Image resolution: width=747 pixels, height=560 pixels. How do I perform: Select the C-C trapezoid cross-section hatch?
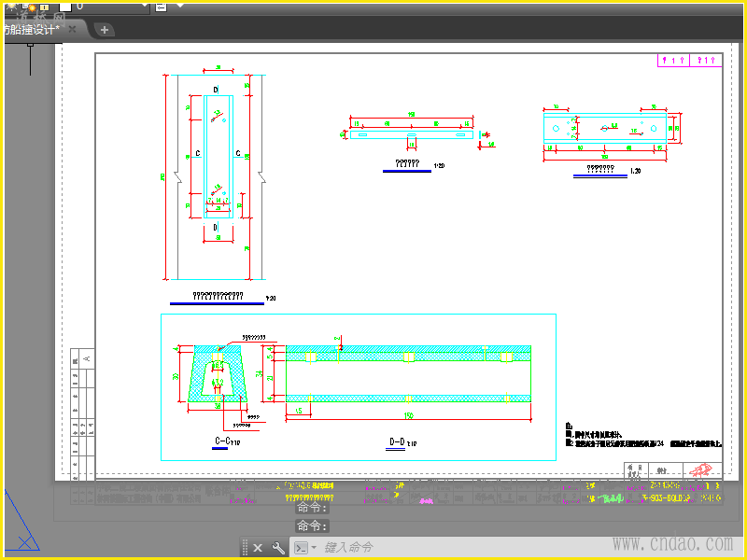(218, 376)
